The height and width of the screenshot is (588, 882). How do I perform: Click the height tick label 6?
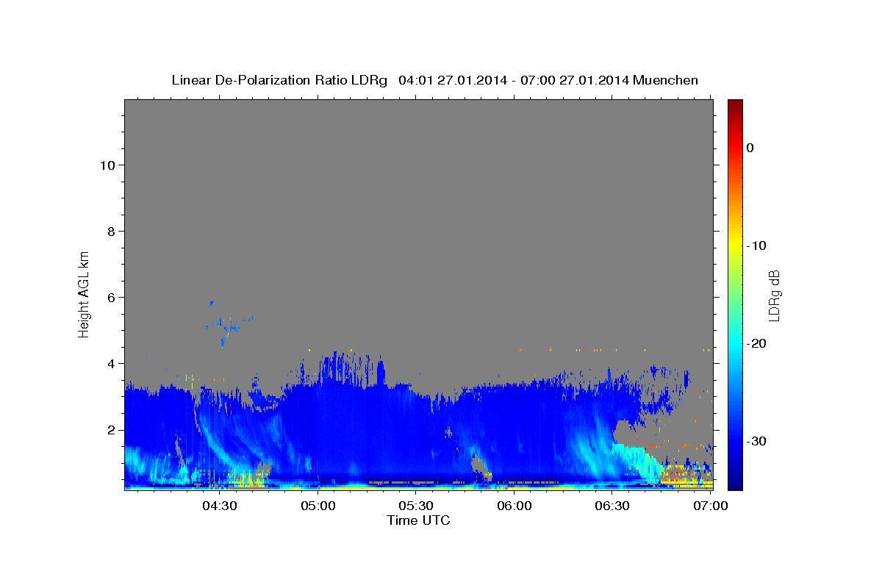(x=110, y=297)
